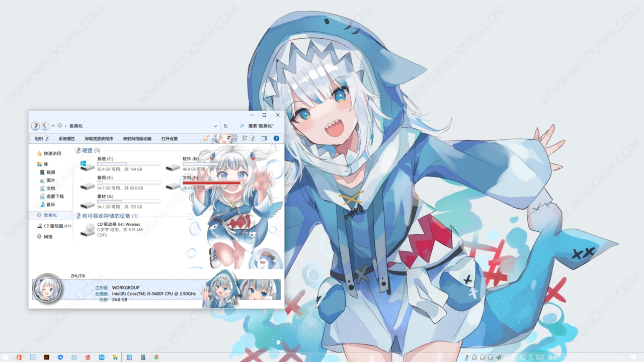This screenshot has height=362, width=644.
Task: Open the recent locations dropdown arrow
Action: (x=53, y=126)
